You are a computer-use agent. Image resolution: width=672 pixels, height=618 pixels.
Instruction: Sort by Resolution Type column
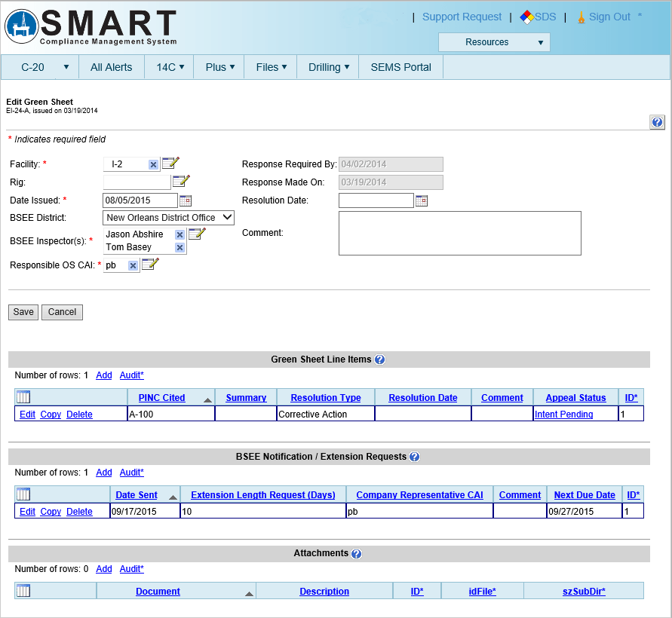tap(326, 398)
